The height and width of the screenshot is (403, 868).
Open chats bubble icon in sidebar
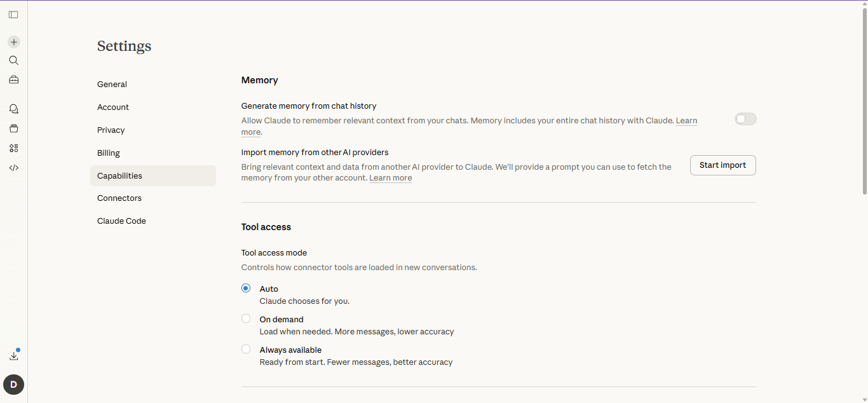[14, 109]
